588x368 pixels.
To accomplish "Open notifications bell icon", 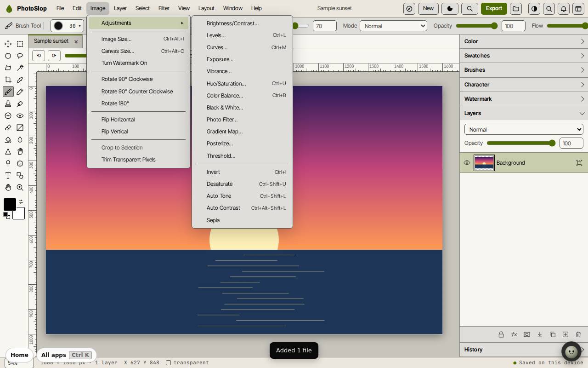I will [564, 8].
